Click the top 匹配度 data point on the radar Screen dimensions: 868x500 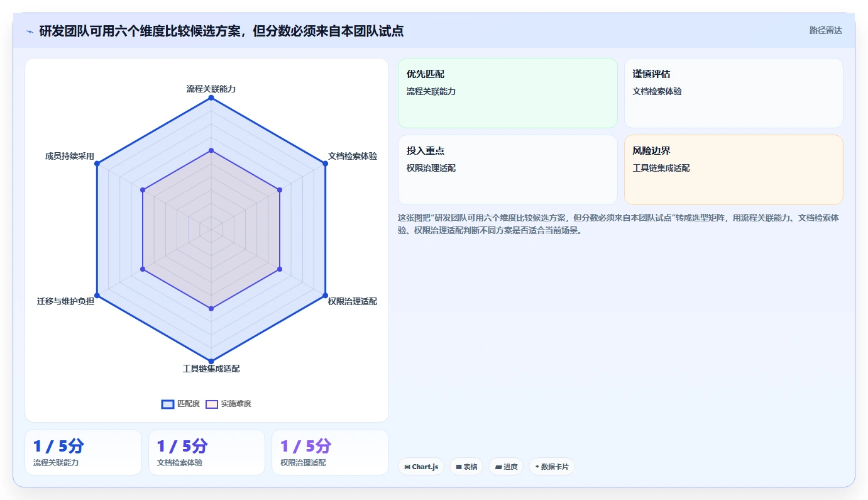pyautogui.click(x=211, y=97)
